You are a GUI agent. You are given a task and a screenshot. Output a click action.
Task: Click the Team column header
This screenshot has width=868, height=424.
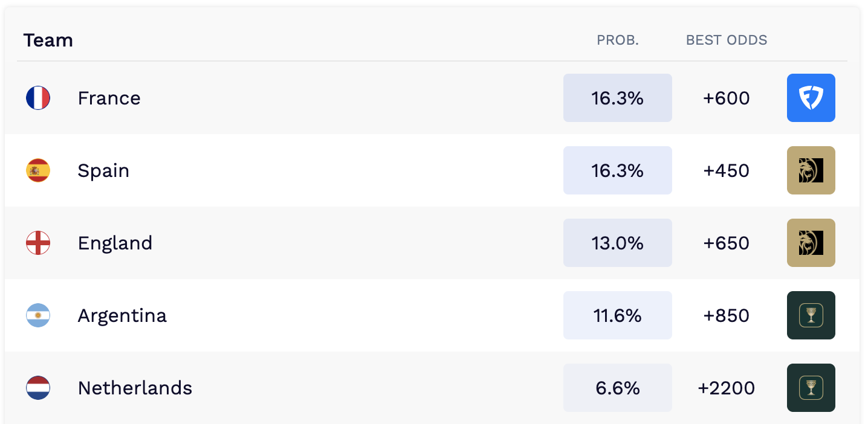tap(48, 40)
